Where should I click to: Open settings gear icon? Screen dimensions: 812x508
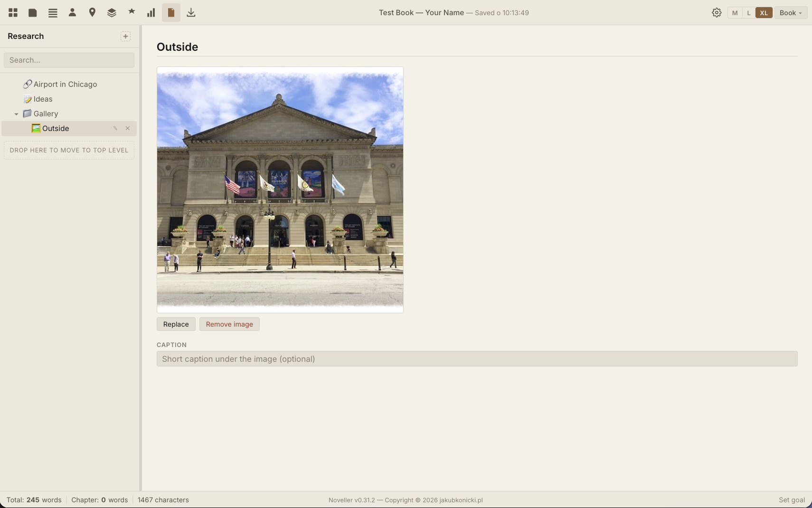coord(717,13)
